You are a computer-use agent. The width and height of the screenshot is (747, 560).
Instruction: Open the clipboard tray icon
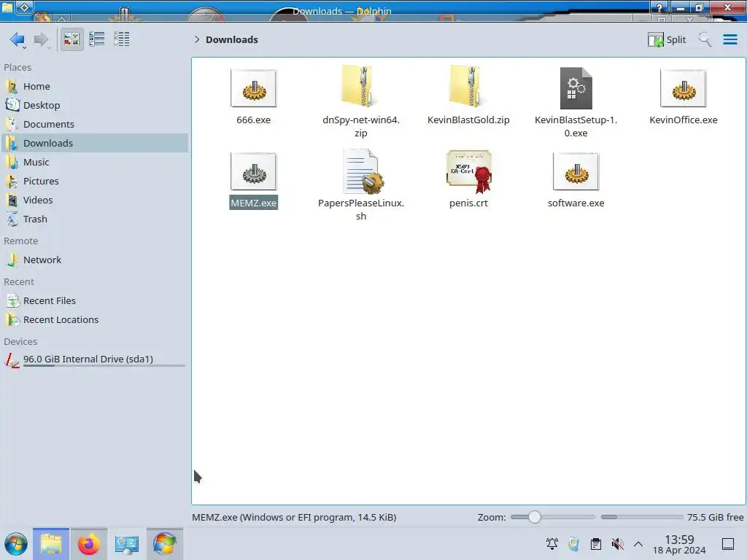coord(595,544)
